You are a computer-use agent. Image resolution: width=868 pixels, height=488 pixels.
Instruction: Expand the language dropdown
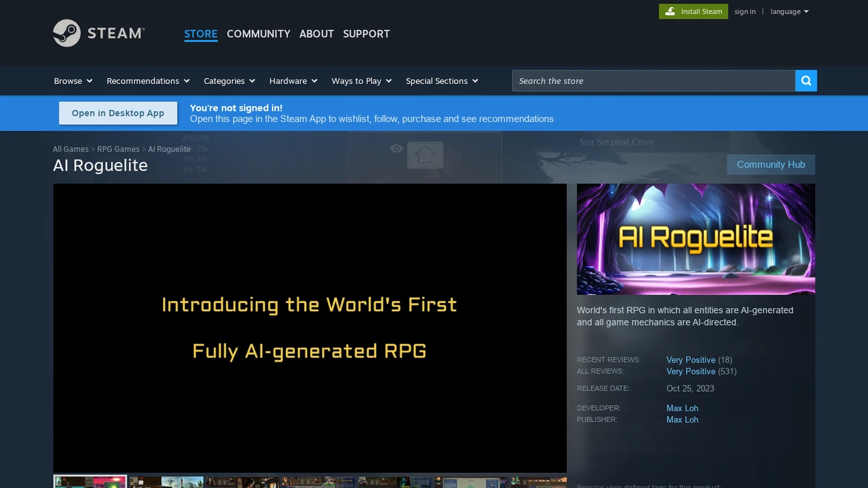[789, 11]
